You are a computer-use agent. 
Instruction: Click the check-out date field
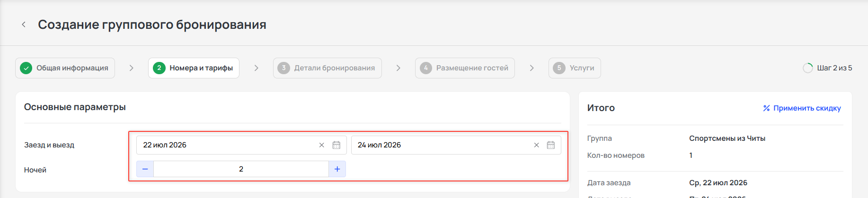[456, 145]
